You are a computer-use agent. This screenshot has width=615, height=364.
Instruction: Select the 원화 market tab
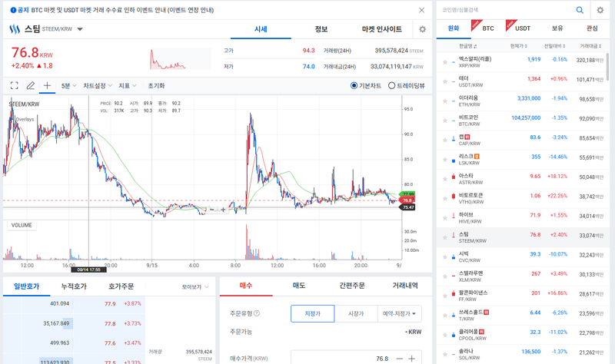454,28
